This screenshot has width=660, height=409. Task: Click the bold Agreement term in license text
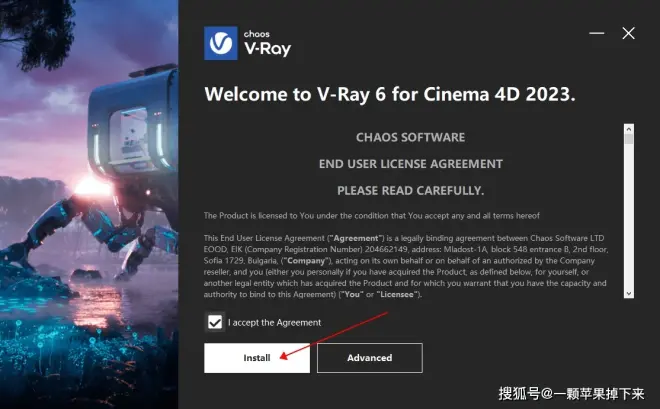coord(356,238)
